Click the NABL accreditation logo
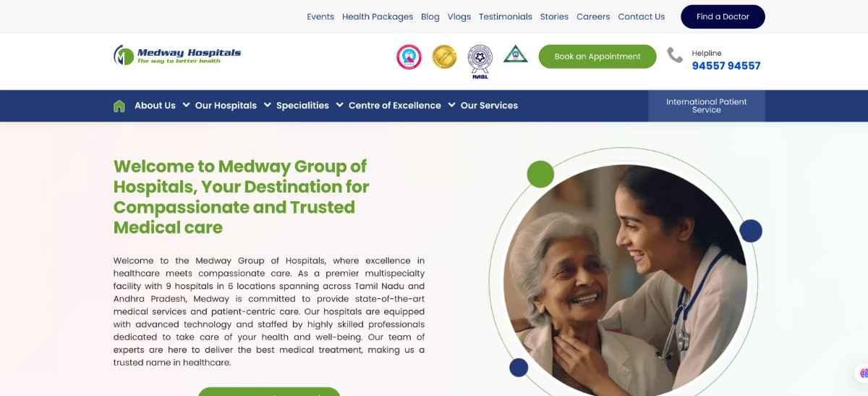 click(x=480, y=61)
